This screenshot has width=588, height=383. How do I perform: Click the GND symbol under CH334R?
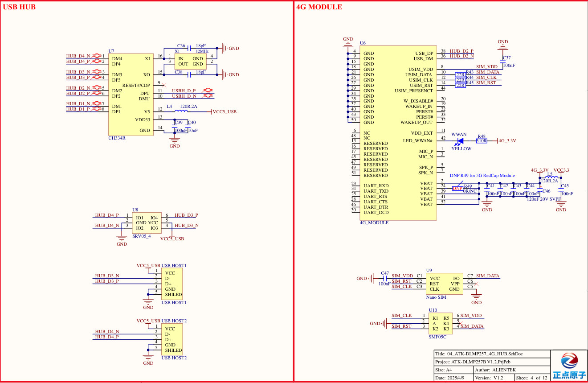(175, 143)
